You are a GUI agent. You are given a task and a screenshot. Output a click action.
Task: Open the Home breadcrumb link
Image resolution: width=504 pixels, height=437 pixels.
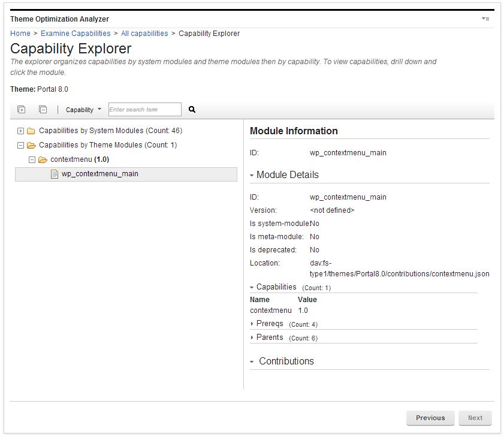[20, 34]
